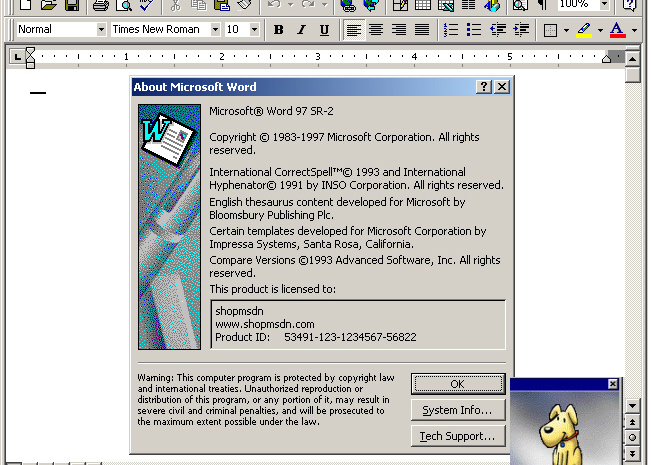This screenshot has height=465, width=651.
Task: Click the Align Left icon
Action: click(x=354, y=30)
